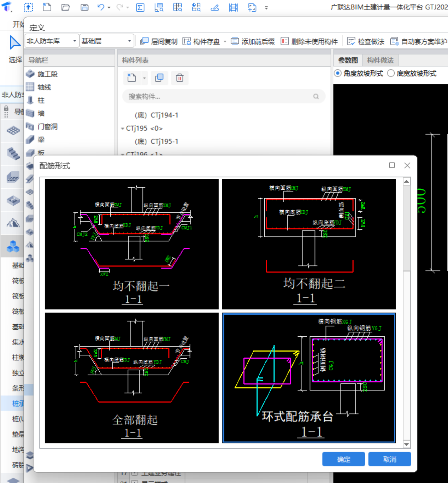448x483 pixels.
Task: Click 取消 in 配筋形式 dialog
Action: (390, 459)
